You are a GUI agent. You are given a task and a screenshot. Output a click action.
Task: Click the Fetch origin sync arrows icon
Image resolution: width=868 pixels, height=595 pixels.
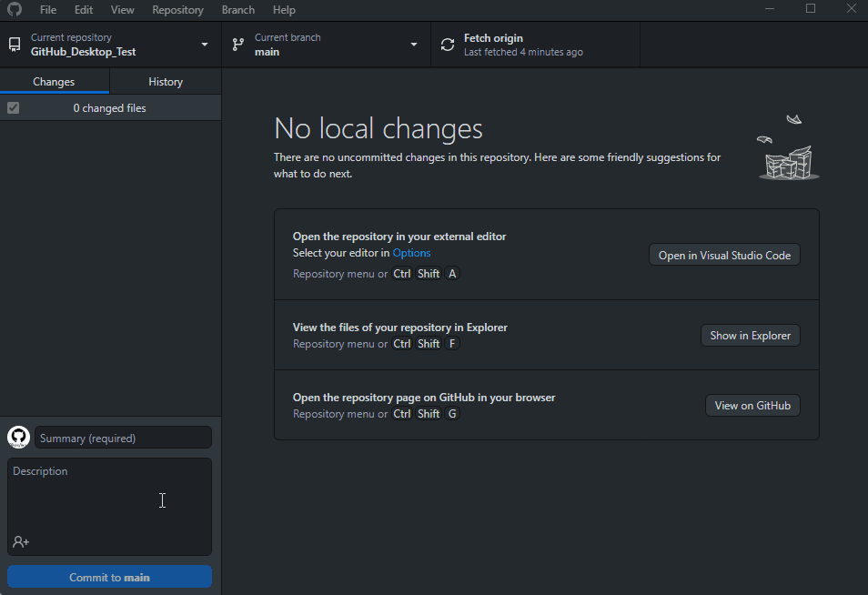tap(448, 45)
